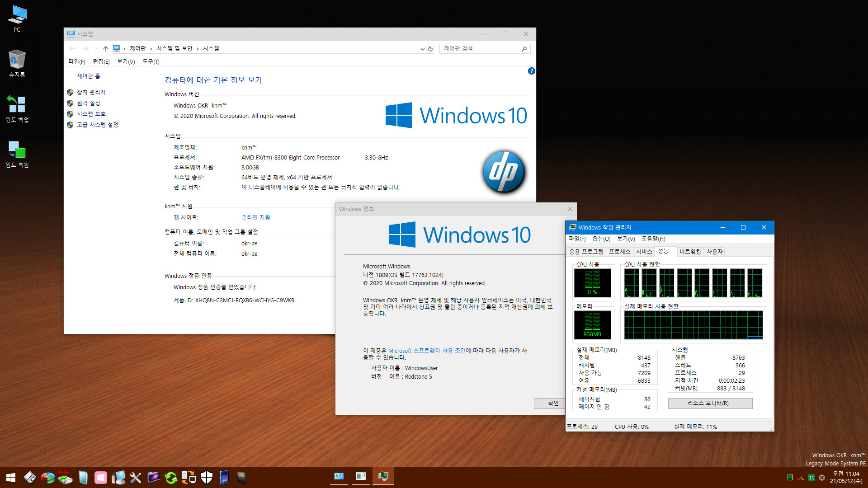The height and width of the screenshot is (488, 868).
Task: Switch to the 프로세스 tab in Task Manager
Action: pyautogui.click(x=619, y=252)
